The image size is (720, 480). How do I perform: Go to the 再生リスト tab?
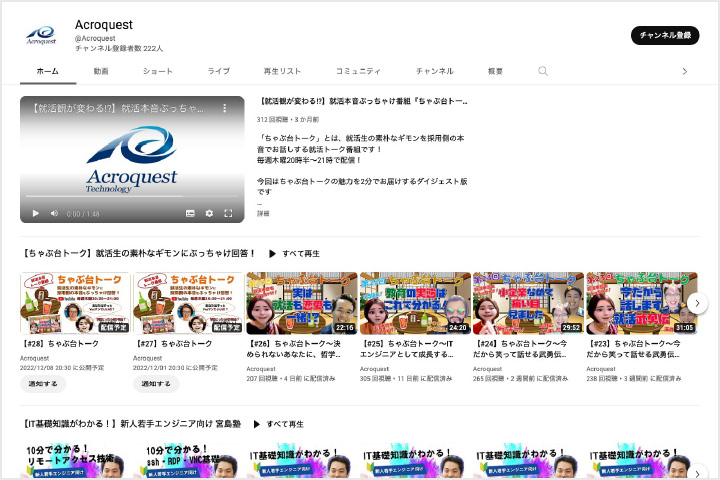(x=282, y=71)
